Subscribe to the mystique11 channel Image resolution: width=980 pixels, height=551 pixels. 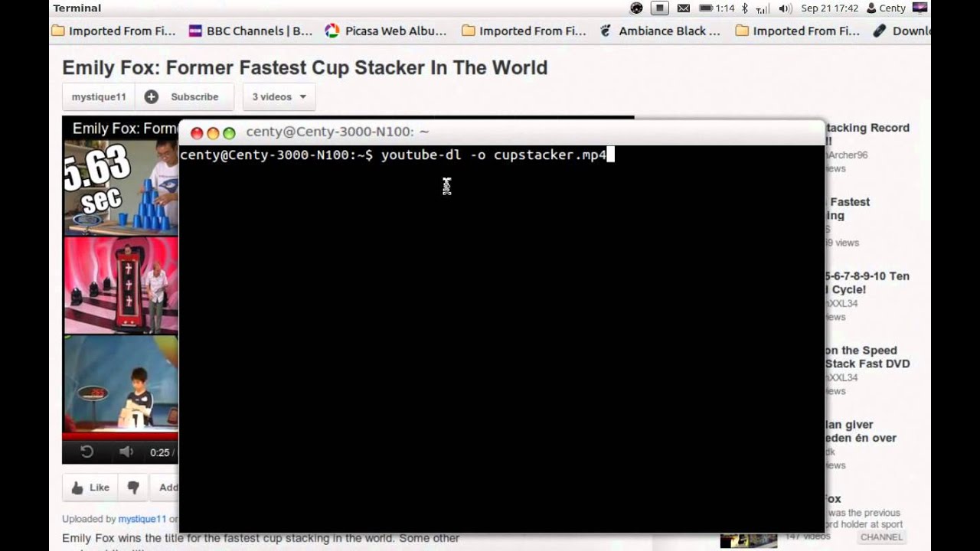(x=185, y=97)
